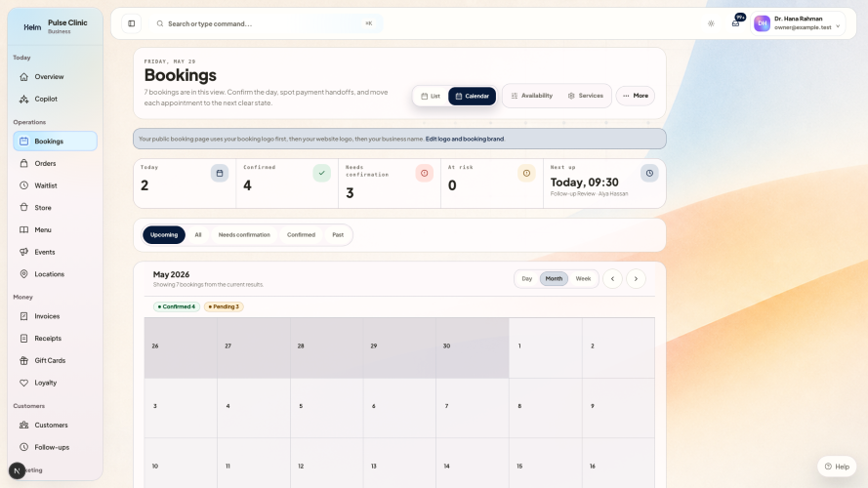Select the Confirmed filter tab

tap(301, 235)
